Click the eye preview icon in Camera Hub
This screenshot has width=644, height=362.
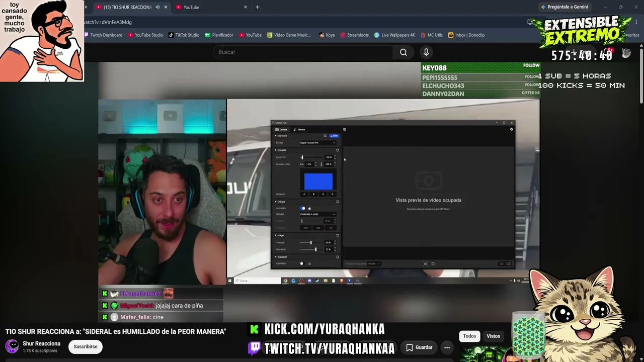501,263
